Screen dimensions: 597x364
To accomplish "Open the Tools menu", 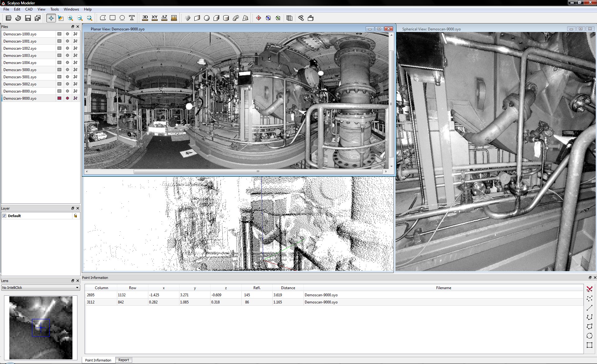I will 54,9.
